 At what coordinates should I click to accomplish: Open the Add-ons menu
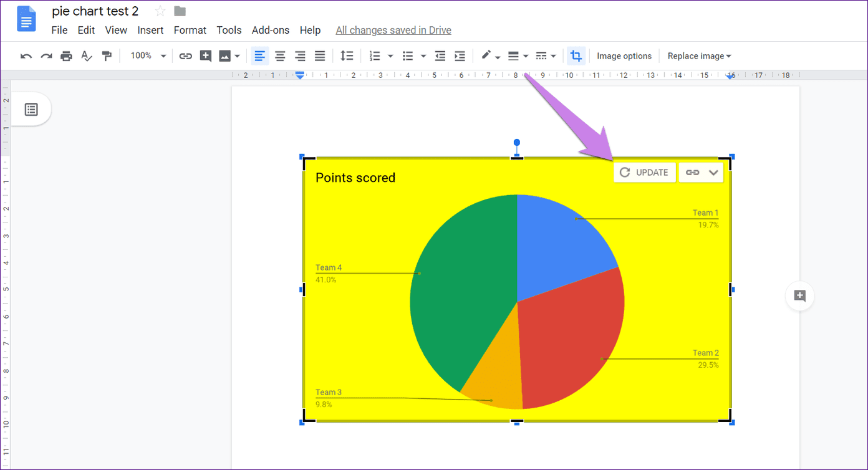coord(271,30)
